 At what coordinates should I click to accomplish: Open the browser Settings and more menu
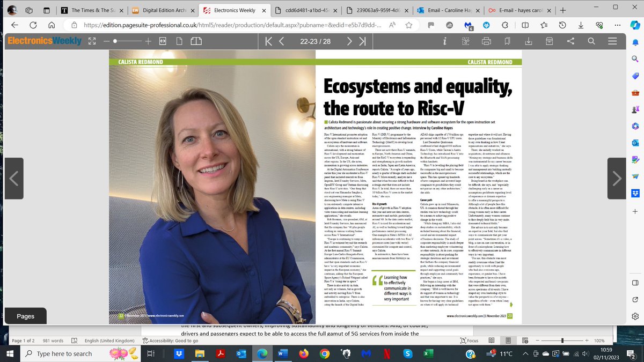pyautogui.click(x=618, y=25)
